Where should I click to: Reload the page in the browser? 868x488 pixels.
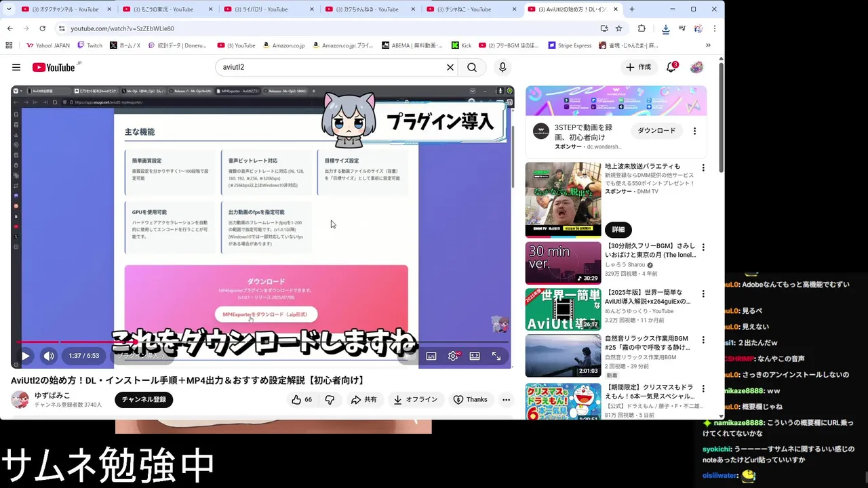pyautogui.click(x=42, y=28)
